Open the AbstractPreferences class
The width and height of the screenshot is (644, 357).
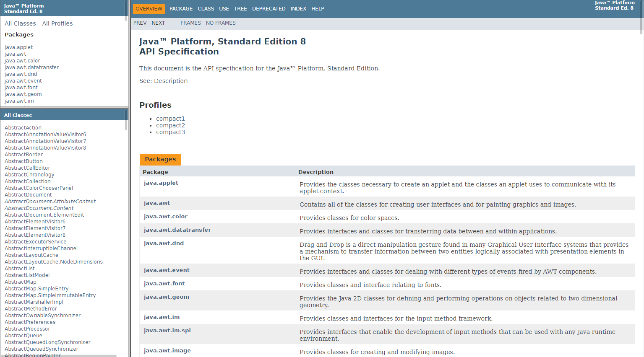(x=30, y=322)
